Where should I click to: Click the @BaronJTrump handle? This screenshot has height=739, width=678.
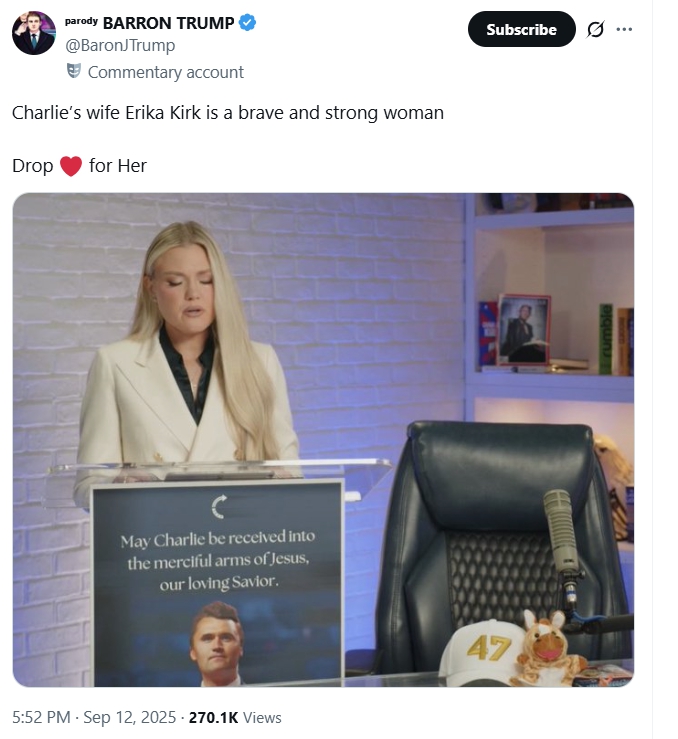[120, 45]
